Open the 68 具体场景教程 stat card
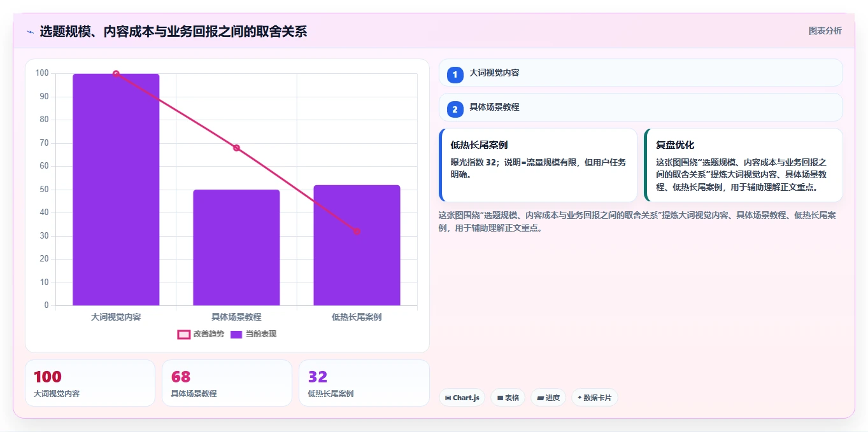The width and height of the screenshot is (868, 432). [x=227, y=383]
